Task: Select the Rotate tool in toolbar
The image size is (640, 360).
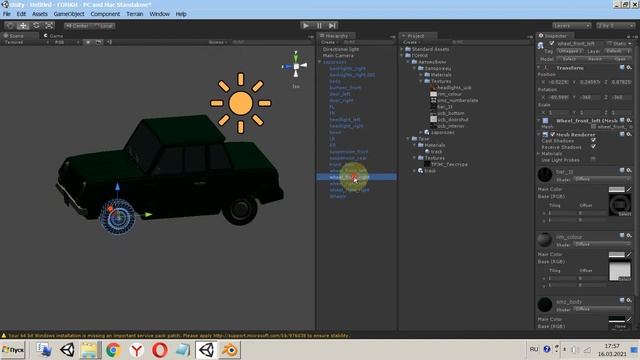Action: (36, 26)
